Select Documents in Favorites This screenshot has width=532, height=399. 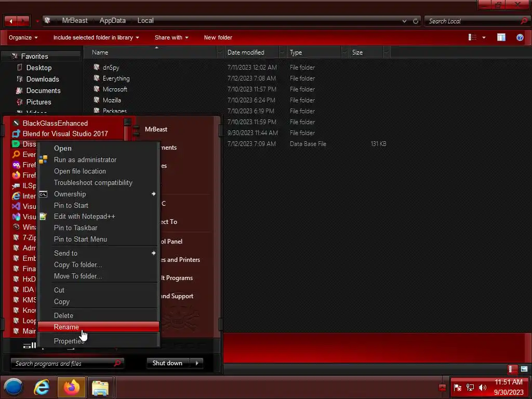[x=43, y=90]
